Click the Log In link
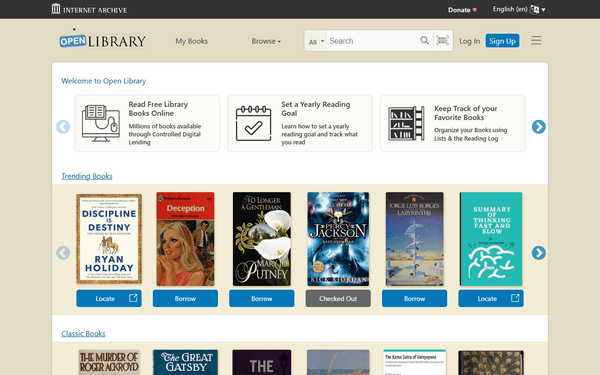This screenshot has width=600, height=375. [470, 41]
